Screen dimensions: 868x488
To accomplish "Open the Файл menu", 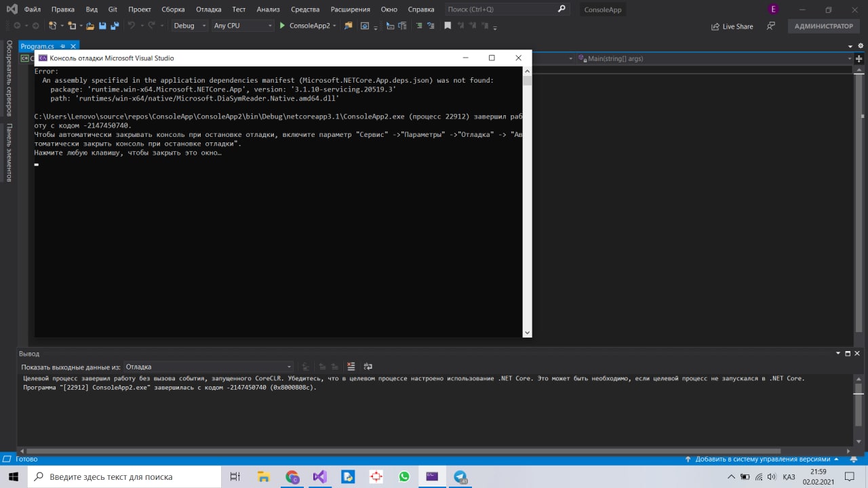I will click(32, 9).
